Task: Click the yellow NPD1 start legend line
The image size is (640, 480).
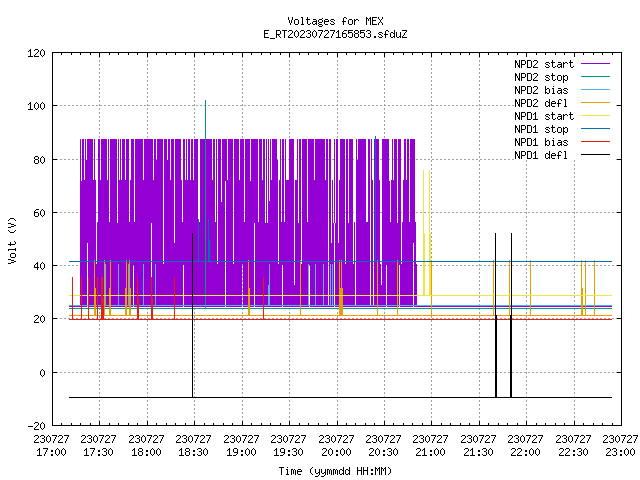Action: pyautogui.click(x=595, y=116)
